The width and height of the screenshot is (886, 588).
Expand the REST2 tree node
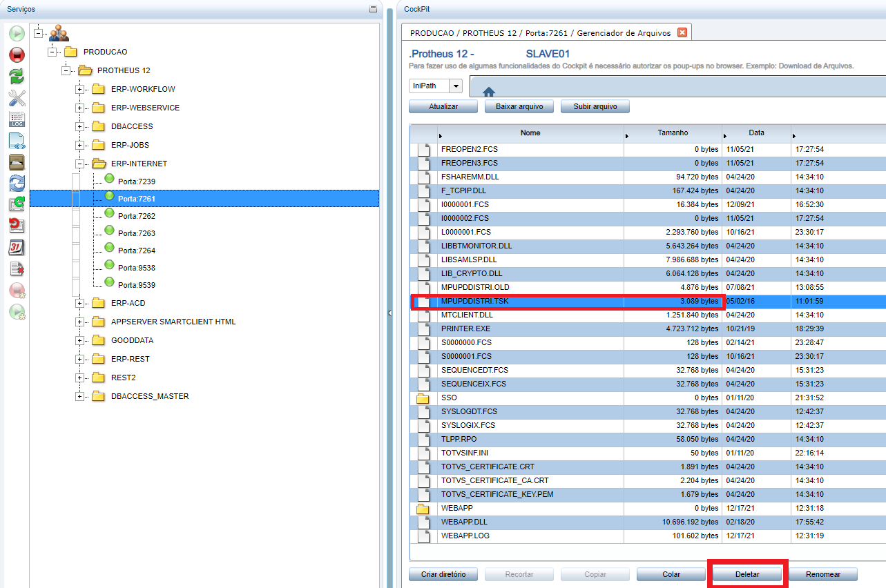pos(79,378)
